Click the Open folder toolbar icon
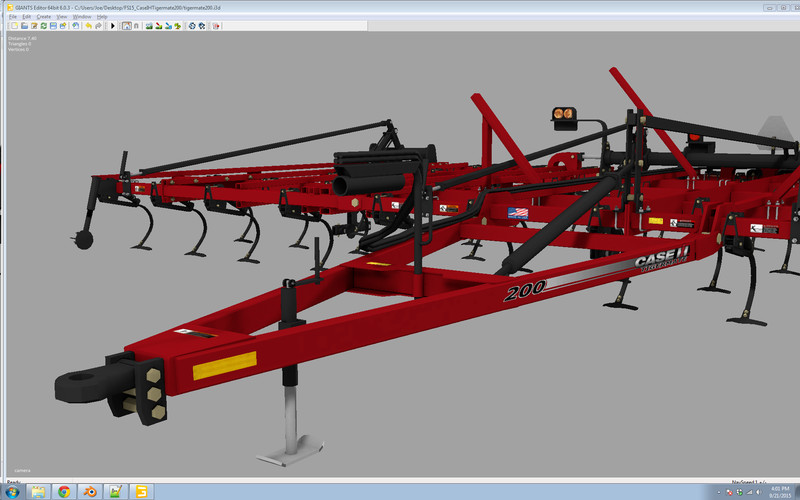This screenshot has height=500, width=800. point(23,25)
